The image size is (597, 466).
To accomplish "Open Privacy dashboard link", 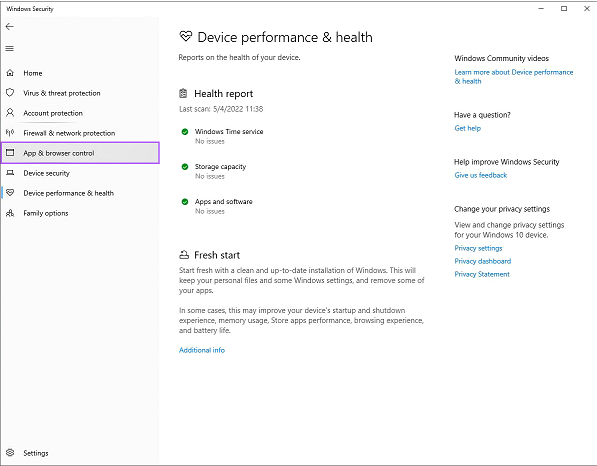I will click(482, 261).
